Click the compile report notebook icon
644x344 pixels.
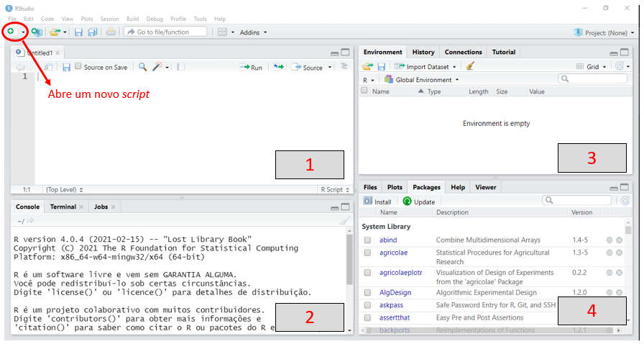180,67
